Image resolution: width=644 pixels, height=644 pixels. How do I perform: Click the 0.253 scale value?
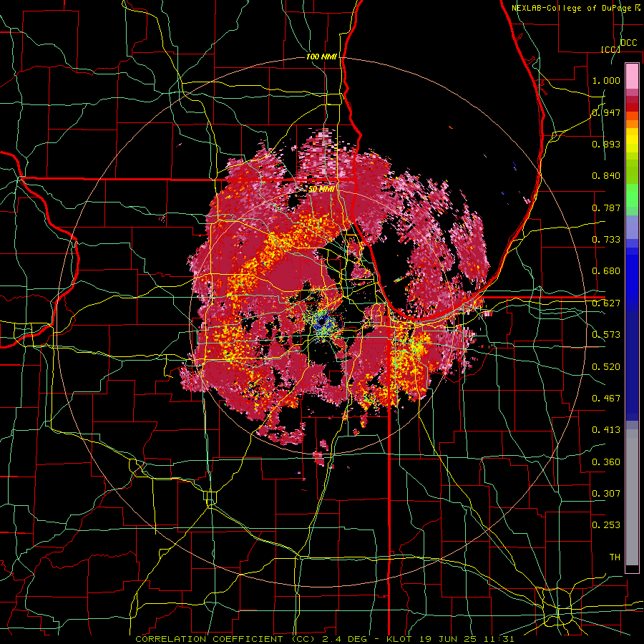606,525
